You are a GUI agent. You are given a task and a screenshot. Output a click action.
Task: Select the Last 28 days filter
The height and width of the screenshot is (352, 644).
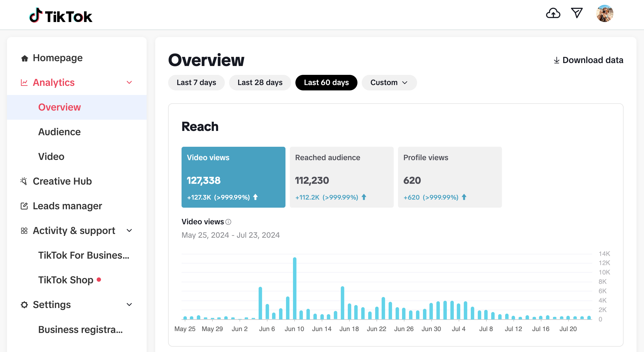[x=260, y=83]
